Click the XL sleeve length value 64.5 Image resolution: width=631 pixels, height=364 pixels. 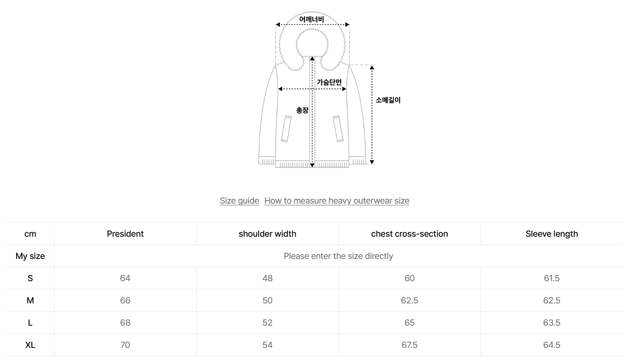(x=552, y=345)
